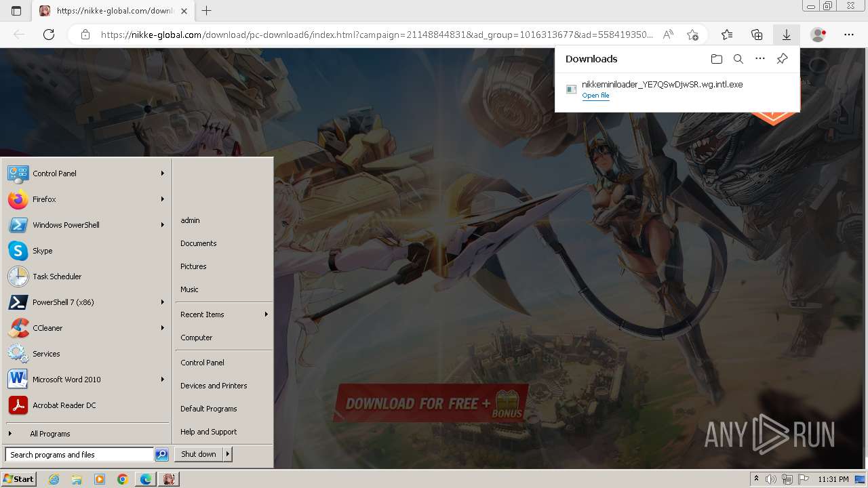Open Nikke app taskbar icon
This screenshot has width=868, height=488.
coord(169,479)
